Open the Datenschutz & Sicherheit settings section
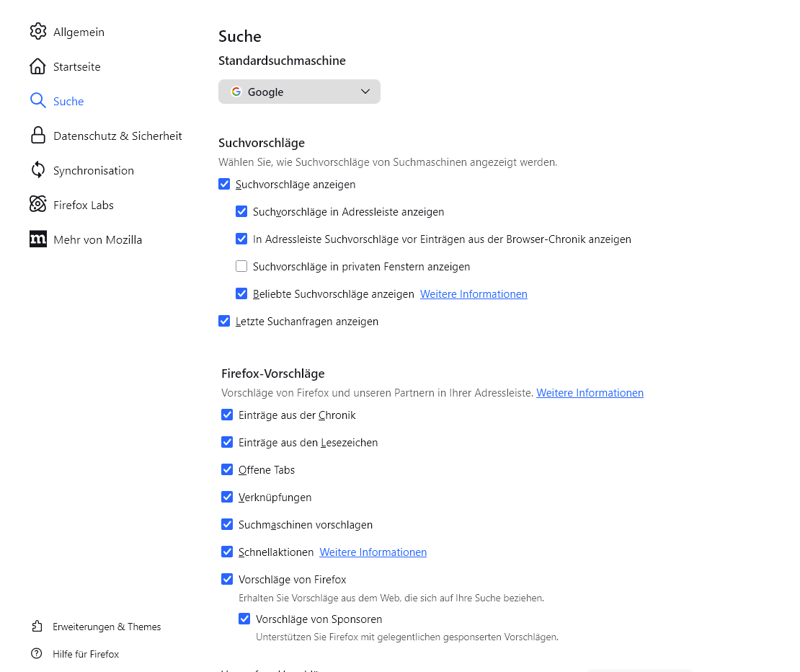 117,136
